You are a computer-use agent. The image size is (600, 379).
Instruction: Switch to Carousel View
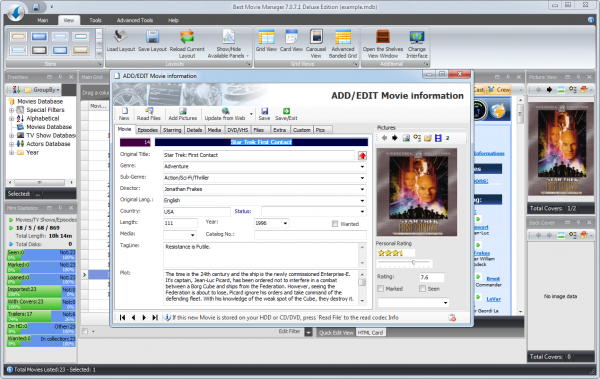[316, 37]
